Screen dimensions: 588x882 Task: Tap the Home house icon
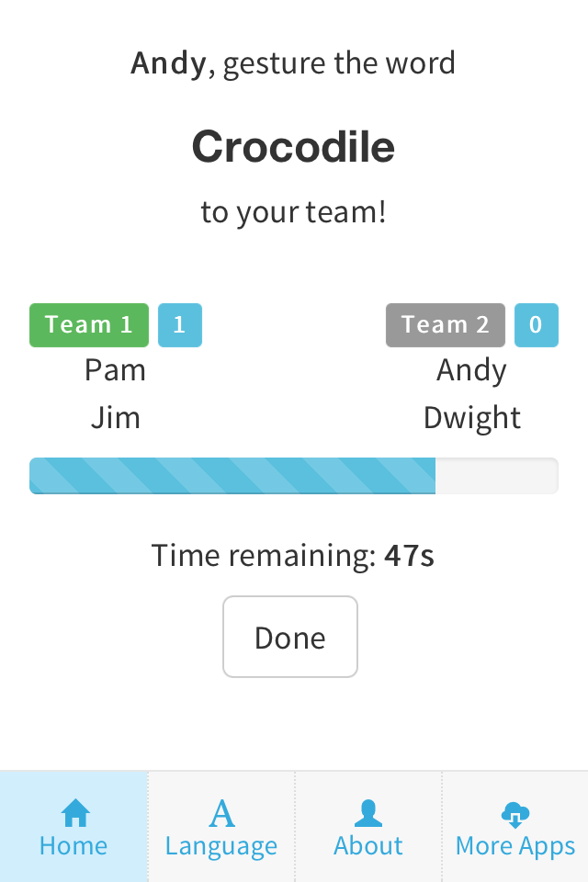point(74,812)
